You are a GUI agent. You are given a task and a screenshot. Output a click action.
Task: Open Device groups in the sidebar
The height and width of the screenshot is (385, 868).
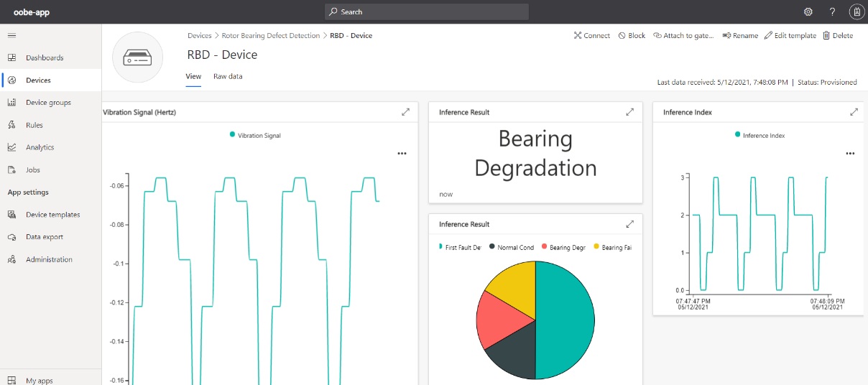point(48,103)
